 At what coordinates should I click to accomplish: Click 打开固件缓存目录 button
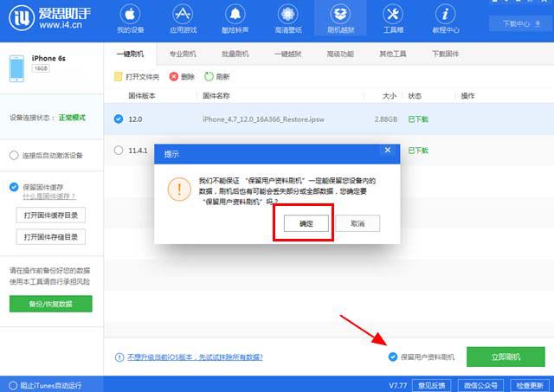point(51,215)
